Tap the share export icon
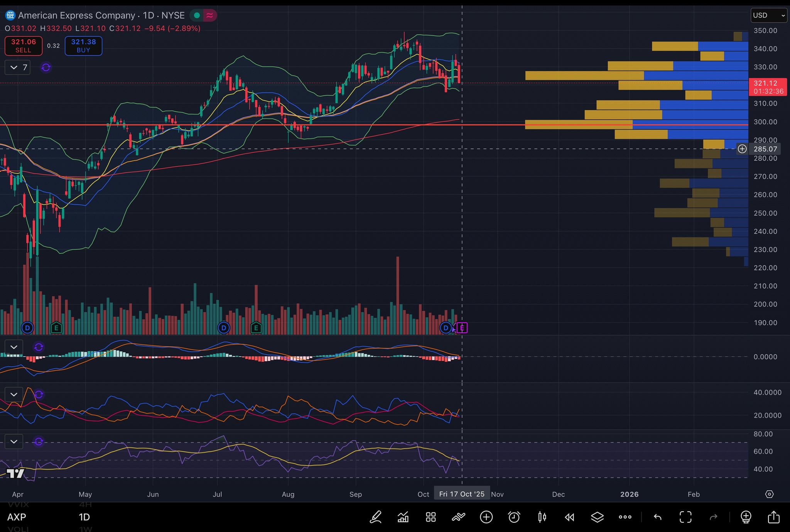The image size is (790, 532). click(773, 517)
